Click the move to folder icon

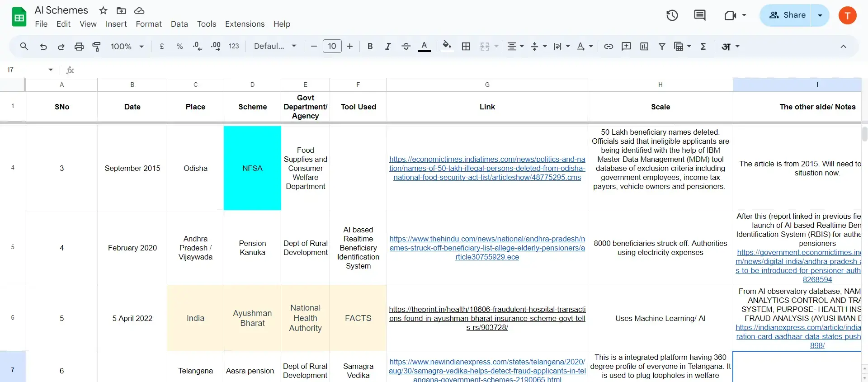pyautogui.click(x=121, y=10)
